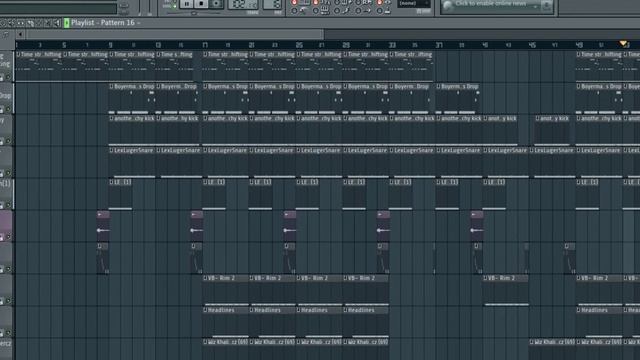Click bar 33 on the timeline ruler
The height and width of the screenshot is (360, 640).
pos(392,45)
